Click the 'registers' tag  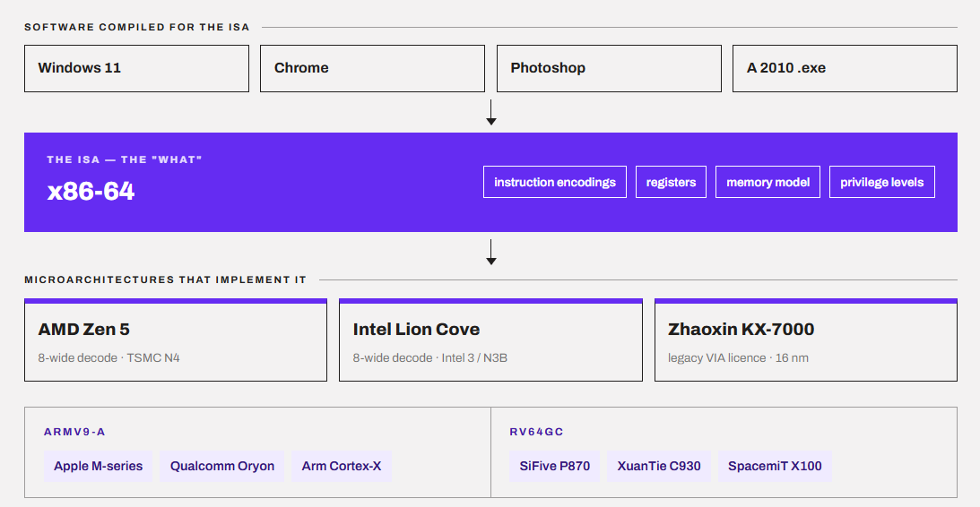click(x=672, y=182)
